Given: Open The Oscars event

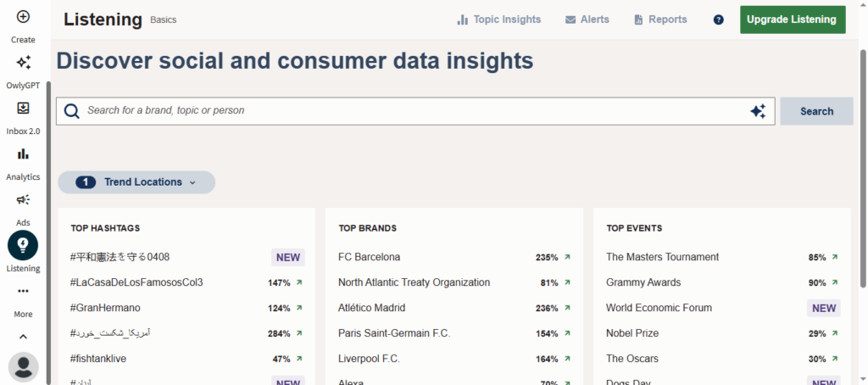Looking at the screenshot, I should tap(632, 359).
